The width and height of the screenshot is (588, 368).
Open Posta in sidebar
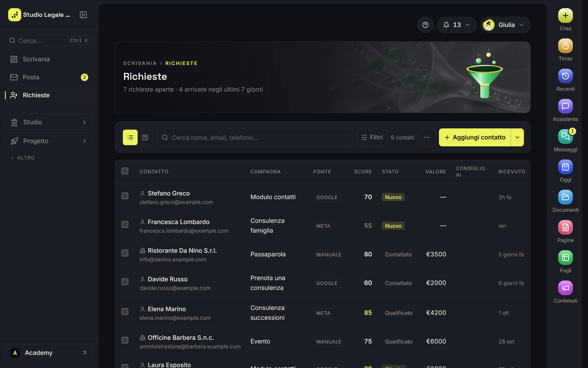coord(49,77)
